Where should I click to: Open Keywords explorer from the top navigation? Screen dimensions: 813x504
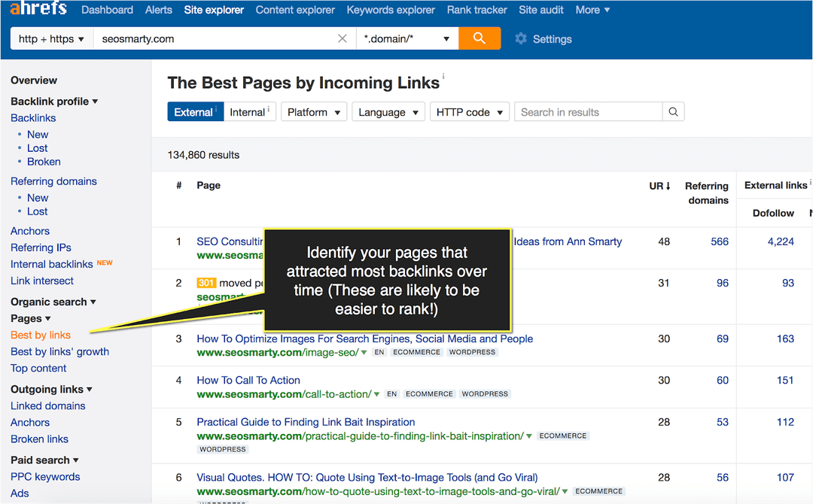[x=390, y=10]
